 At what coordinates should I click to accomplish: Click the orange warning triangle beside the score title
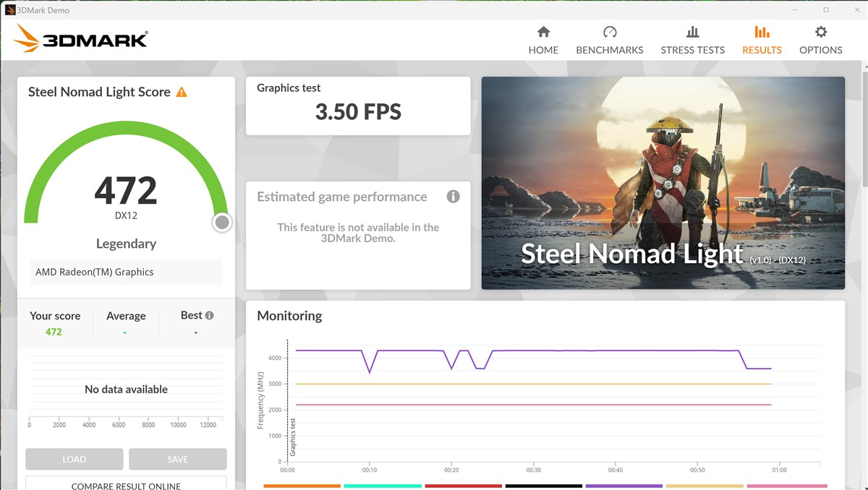tap(182, 93)
